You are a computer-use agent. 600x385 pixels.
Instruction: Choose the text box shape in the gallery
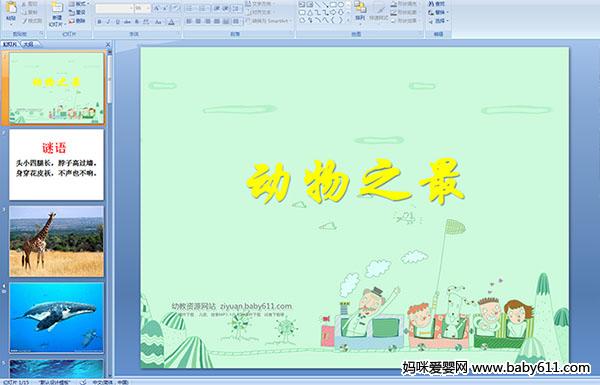(x=302, y=4)
